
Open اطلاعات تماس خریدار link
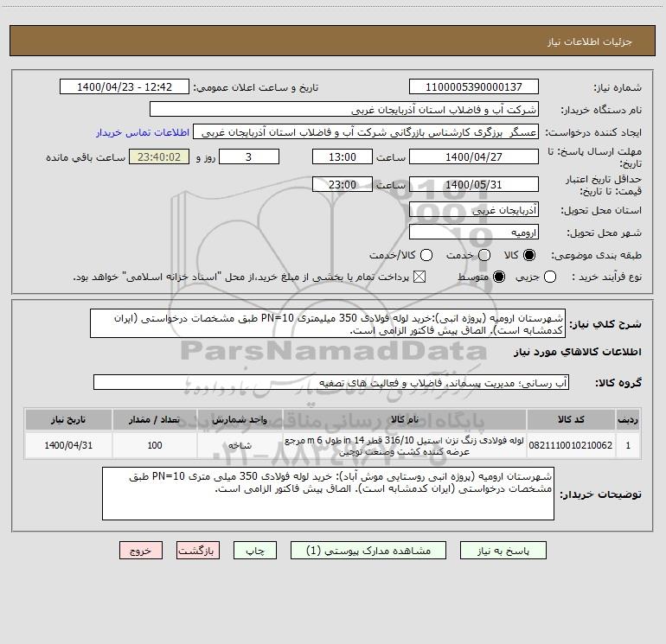click(143, 132)
